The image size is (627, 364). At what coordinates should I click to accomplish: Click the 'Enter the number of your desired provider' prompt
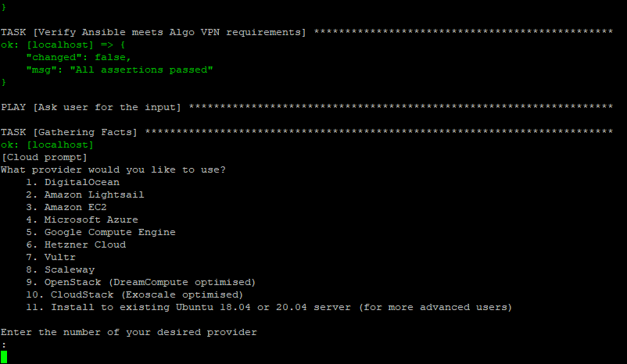click(x=129, y=332)
